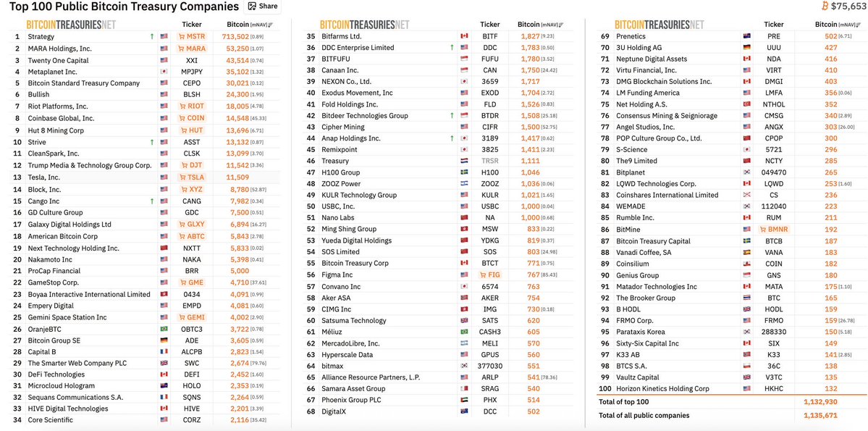The height and width of the screenshot is (431, 868).
Task: Select the Core Scientific row name
Action: pyautogui.click(x=51, y=420)
